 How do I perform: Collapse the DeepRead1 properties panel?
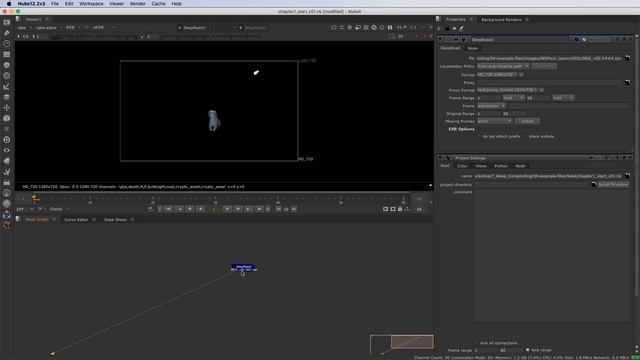click(x=440, y=40)
